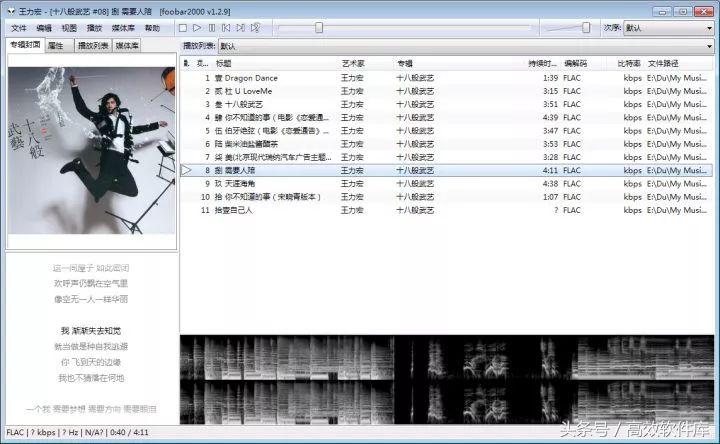Select the playing track 8 需要人陪
The width and height of the screenshot is (720, 444).
point(446,170)
